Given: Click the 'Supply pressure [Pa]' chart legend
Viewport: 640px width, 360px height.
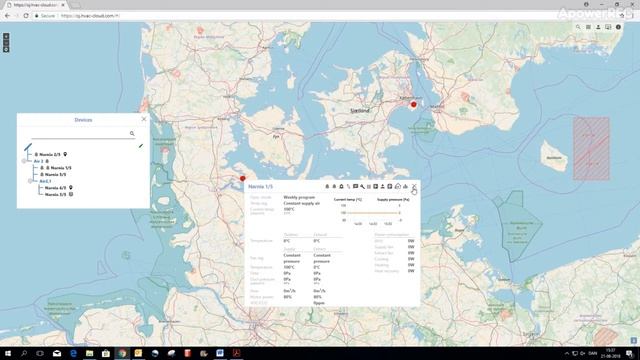Looking at the screenshot, I should point(393,200).
